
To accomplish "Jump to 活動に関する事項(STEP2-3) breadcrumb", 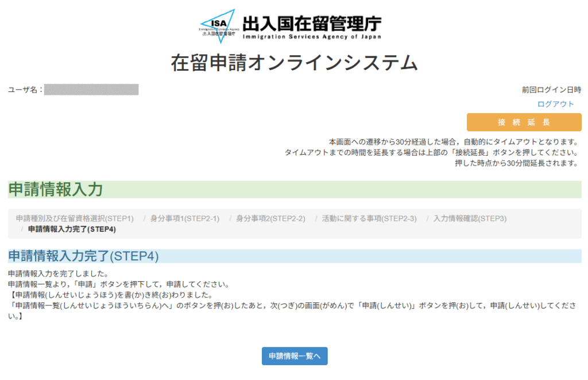I will click(369, 218).
